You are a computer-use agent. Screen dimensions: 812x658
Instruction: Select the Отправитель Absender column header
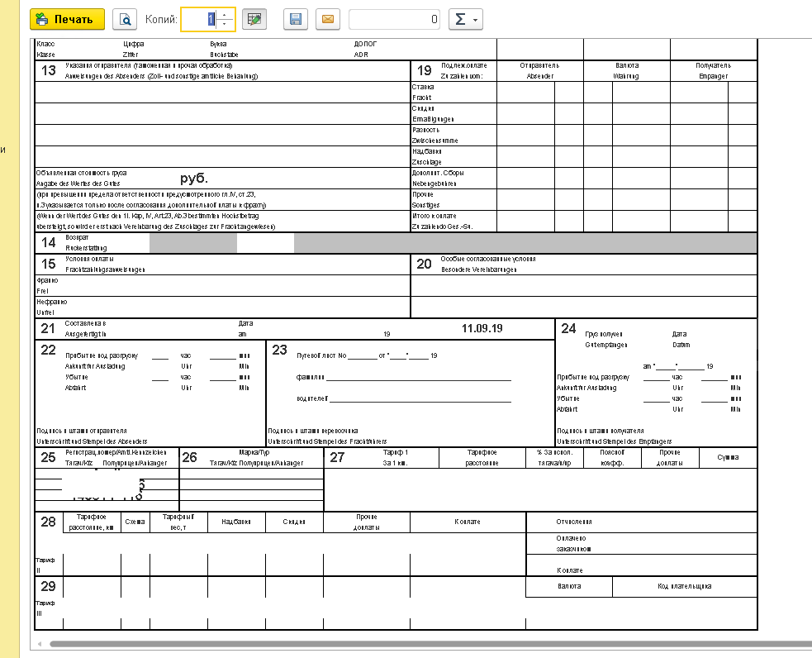(x=539, y=70)
